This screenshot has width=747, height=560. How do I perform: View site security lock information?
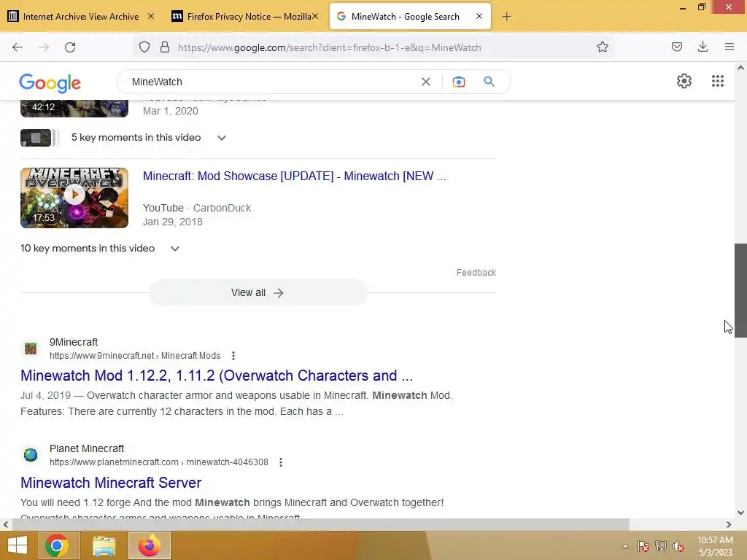pyautogui.click(x=165, y=47)
